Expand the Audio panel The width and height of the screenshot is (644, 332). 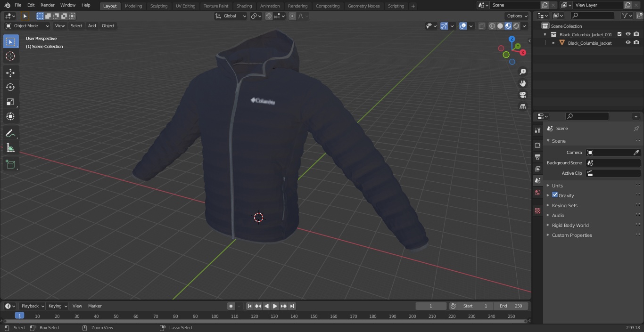(x=558, y=215)
